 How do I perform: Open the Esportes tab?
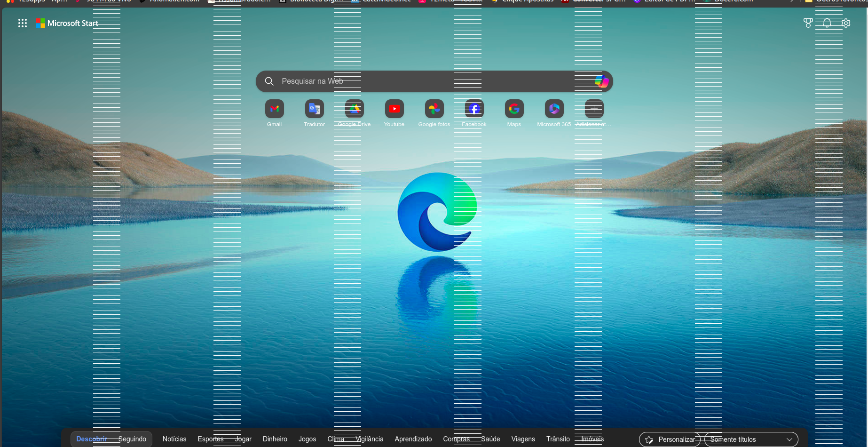click(x=211, y=439)
